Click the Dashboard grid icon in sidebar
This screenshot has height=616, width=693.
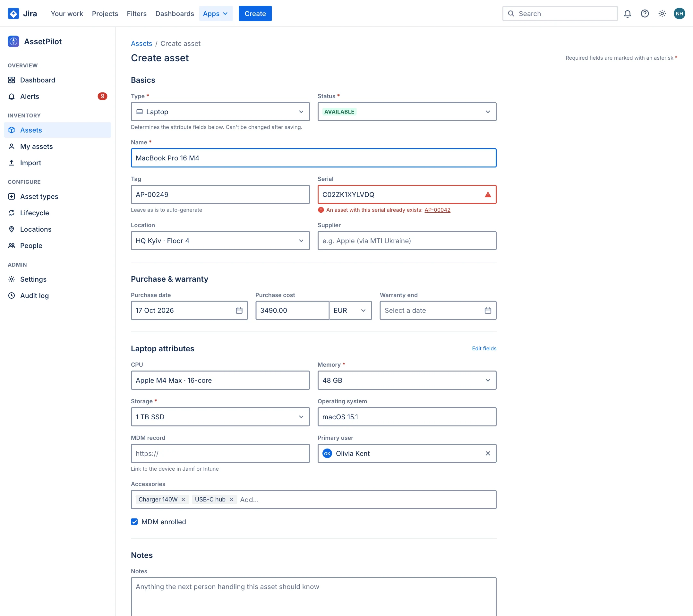pyautogui.click(x=12, y=80)
